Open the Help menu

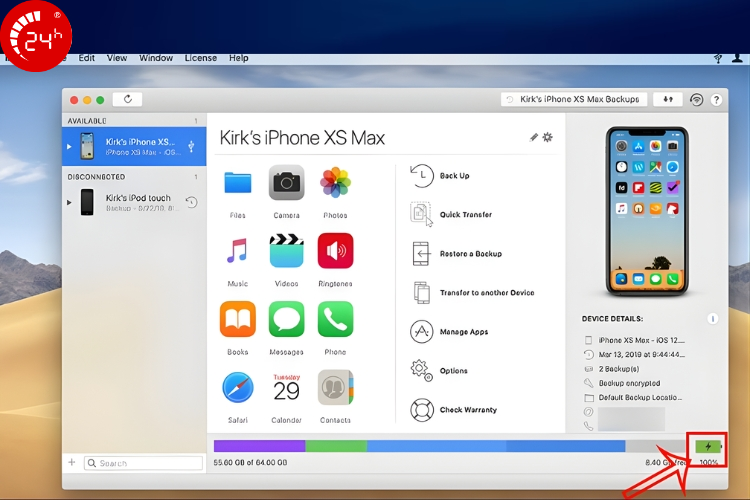[x=238, y=58]
